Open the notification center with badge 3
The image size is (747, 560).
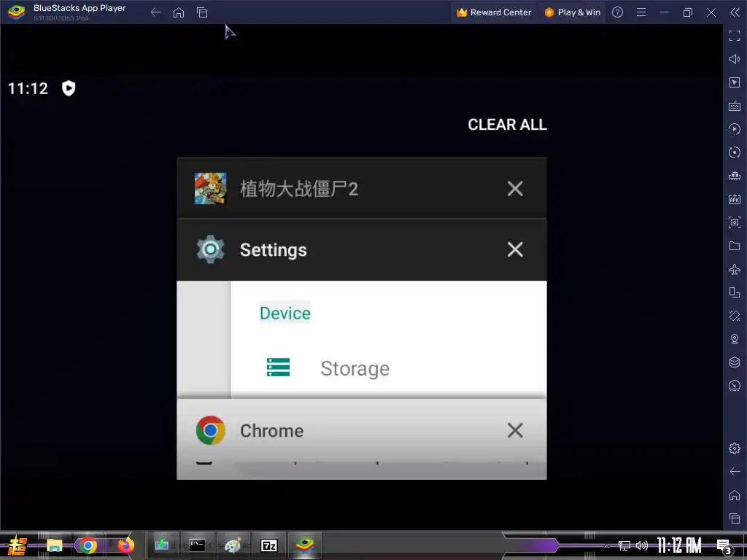coord(724,546)
